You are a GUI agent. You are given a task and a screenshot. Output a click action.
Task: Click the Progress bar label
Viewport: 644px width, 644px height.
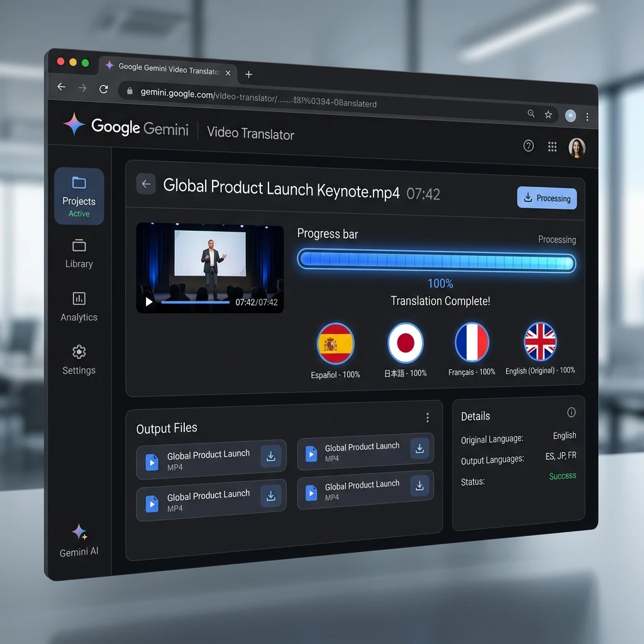tap(327, 234)
